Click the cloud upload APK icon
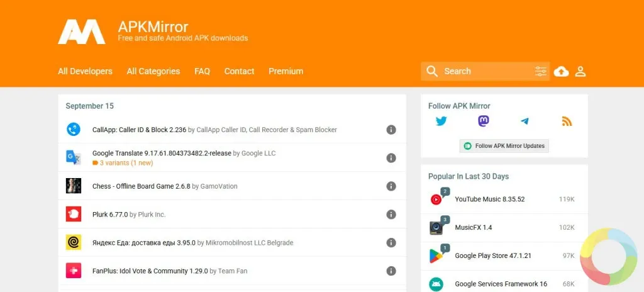 pos(561,72)
